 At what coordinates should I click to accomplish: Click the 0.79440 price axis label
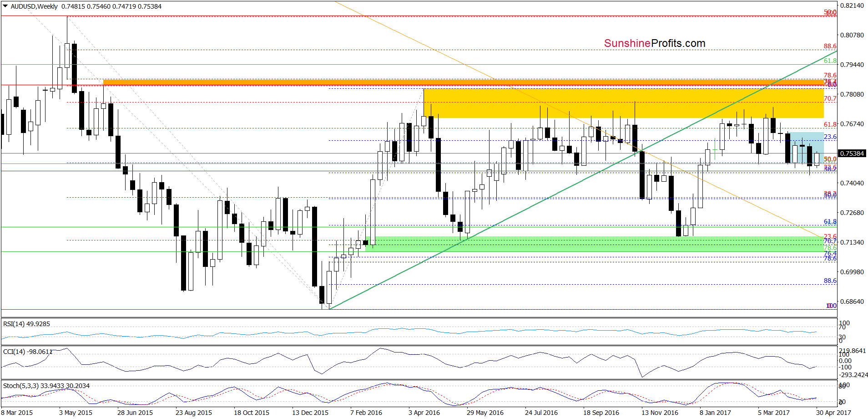click(852, 65)
